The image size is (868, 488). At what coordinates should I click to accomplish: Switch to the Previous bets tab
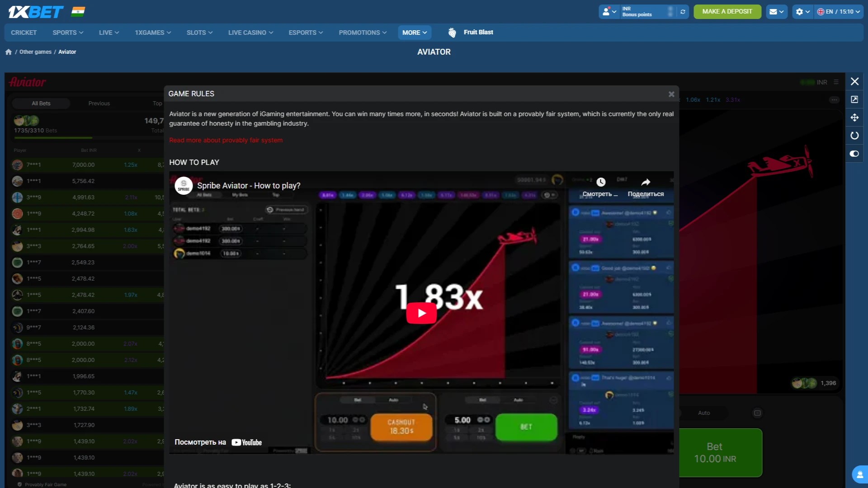point(99,103)
